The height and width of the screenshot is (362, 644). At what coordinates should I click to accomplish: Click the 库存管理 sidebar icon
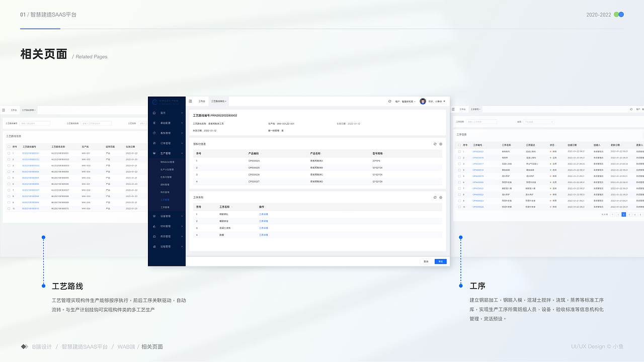[x=154, y=236]
